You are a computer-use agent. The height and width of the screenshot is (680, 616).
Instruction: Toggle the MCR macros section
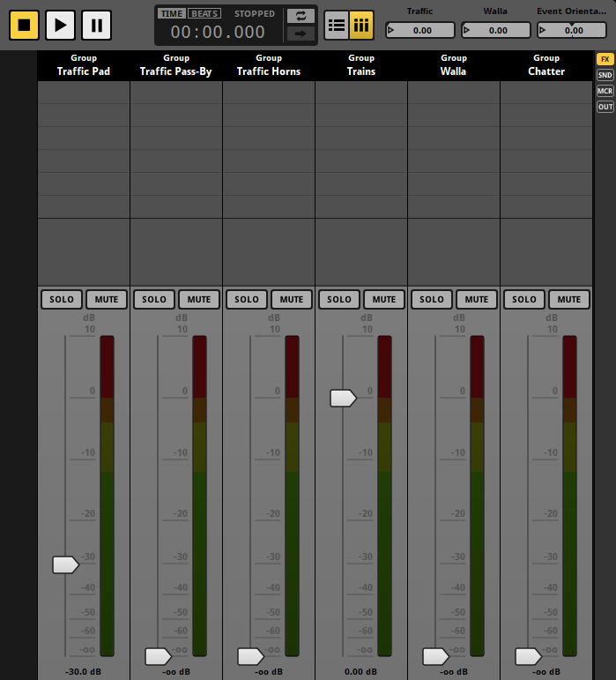[x=605, y=91]
